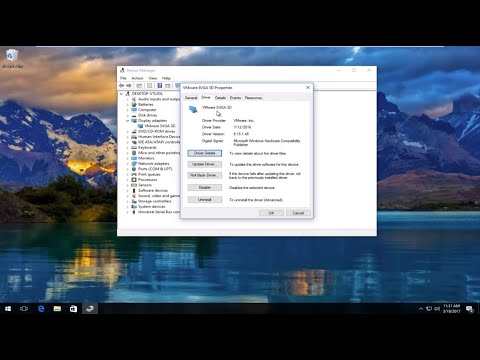Select Sound, video and game controllers item
This screenshot has width=480, height=360.
(159, 196)
